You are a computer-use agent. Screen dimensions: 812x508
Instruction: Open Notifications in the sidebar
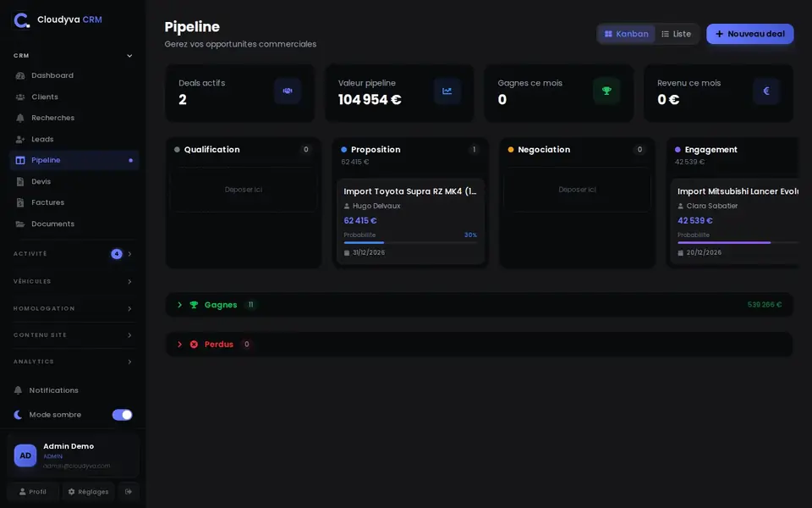coord(73,390)
